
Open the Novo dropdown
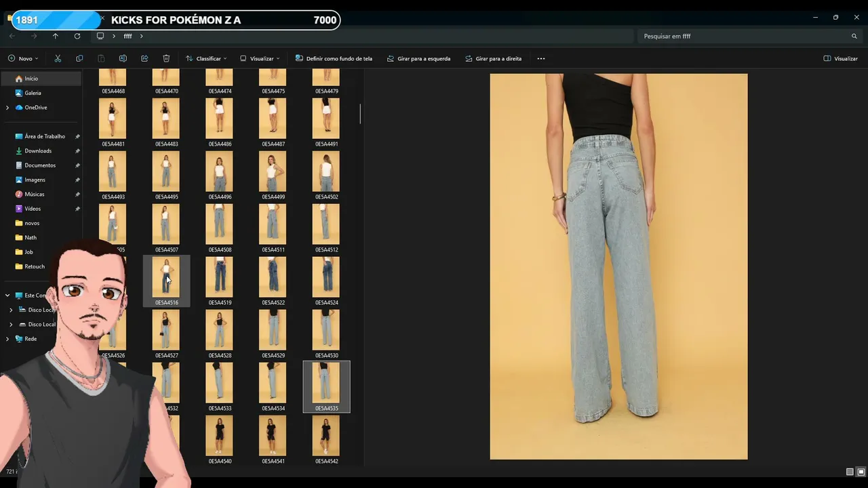coord(23,58)
